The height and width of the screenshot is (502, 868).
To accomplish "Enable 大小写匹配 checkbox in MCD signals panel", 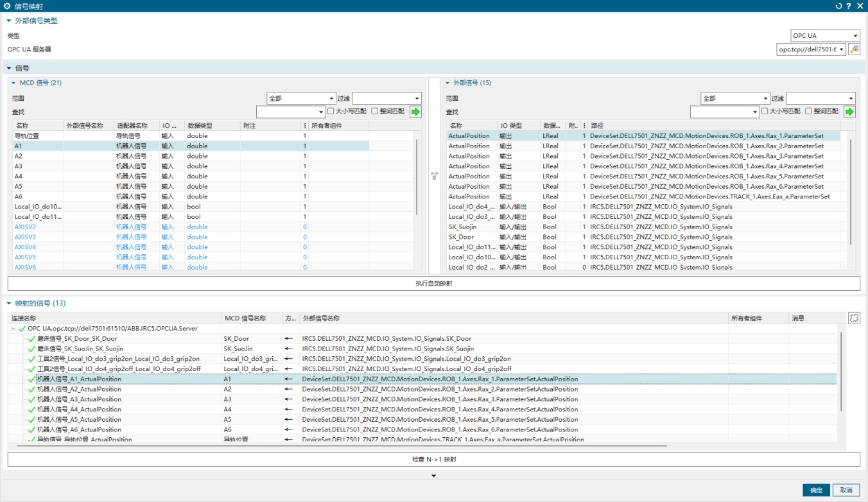I will [331, 112].
